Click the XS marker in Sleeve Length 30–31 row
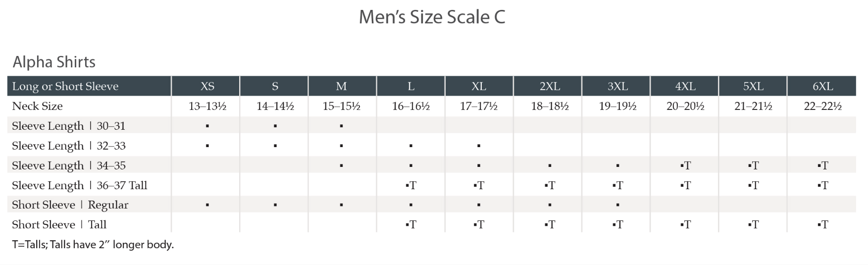The image size is (868, 265). [x=207, y=126]
